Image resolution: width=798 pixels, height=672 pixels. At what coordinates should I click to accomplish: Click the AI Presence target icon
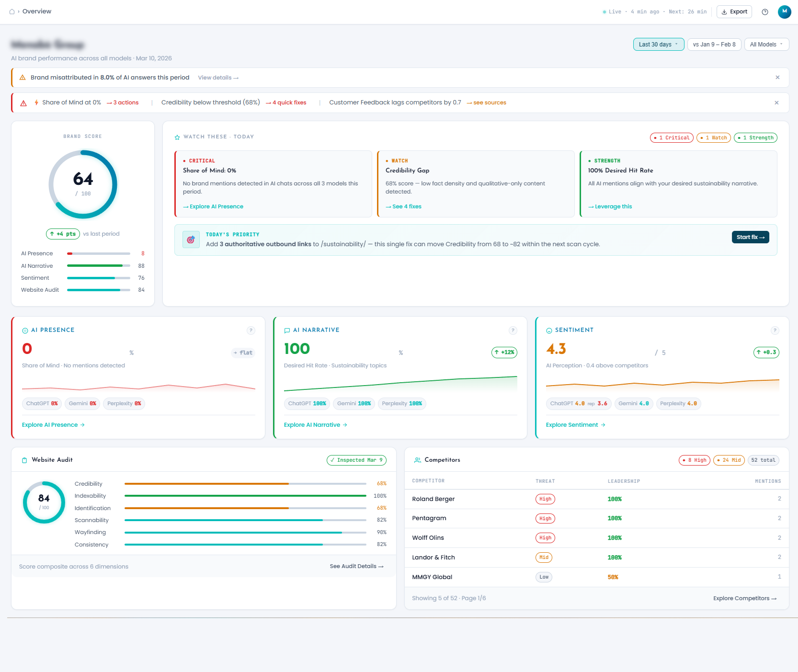[x=25, y=330]
